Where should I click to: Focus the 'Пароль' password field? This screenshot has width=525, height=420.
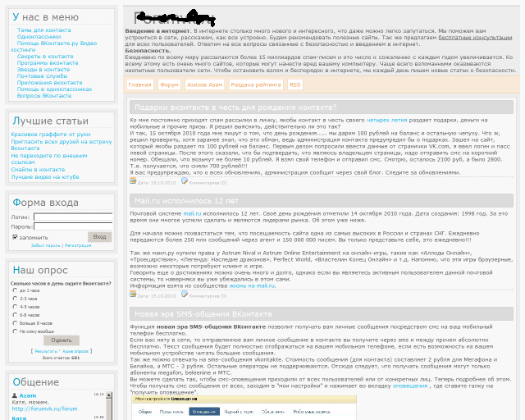[x=73, y=226]
